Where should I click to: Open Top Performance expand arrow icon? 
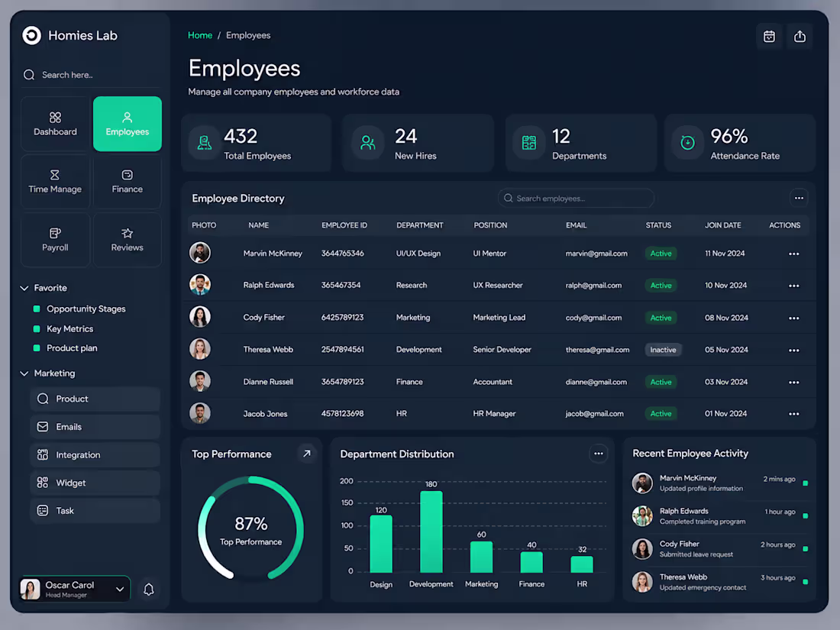(x=306, y=454)
